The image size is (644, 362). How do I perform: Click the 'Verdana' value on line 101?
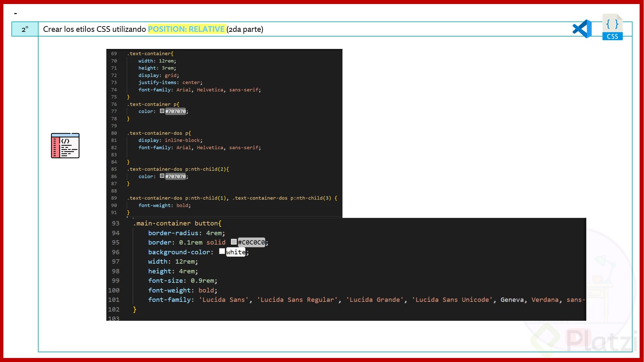tap(545, 300)
